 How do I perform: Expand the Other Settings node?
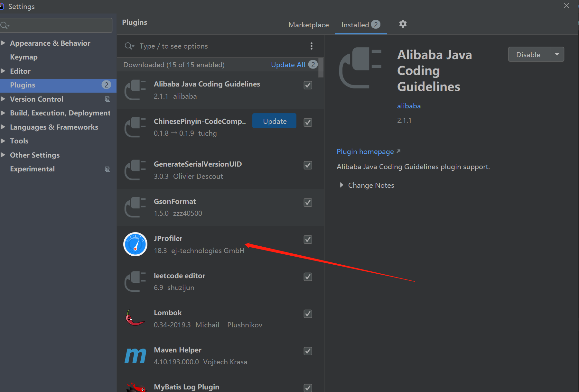point(3,155)
